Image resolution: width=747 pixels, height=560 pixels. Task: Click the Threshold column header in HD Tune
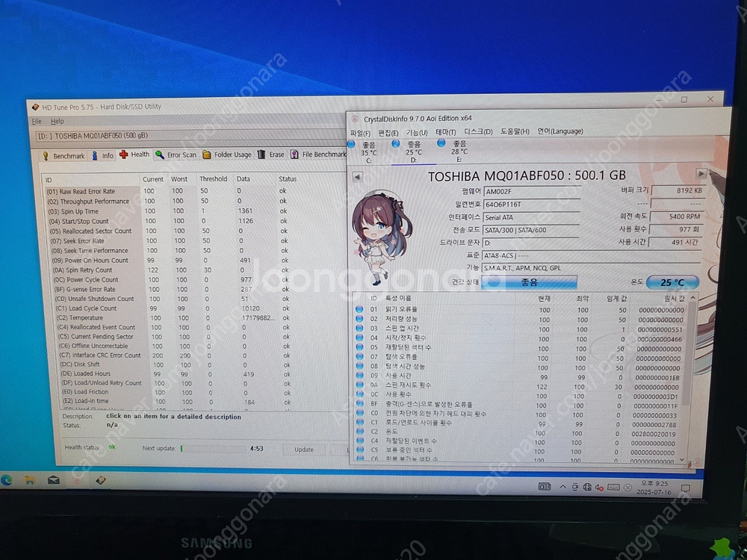[x=213, y=179]
